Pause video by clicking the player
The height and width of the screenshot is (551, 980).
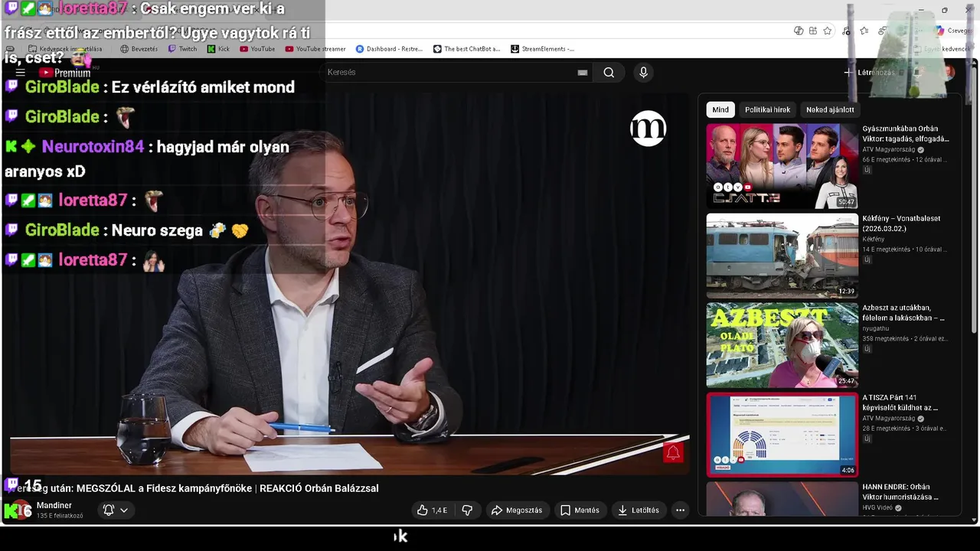(348, 283)
